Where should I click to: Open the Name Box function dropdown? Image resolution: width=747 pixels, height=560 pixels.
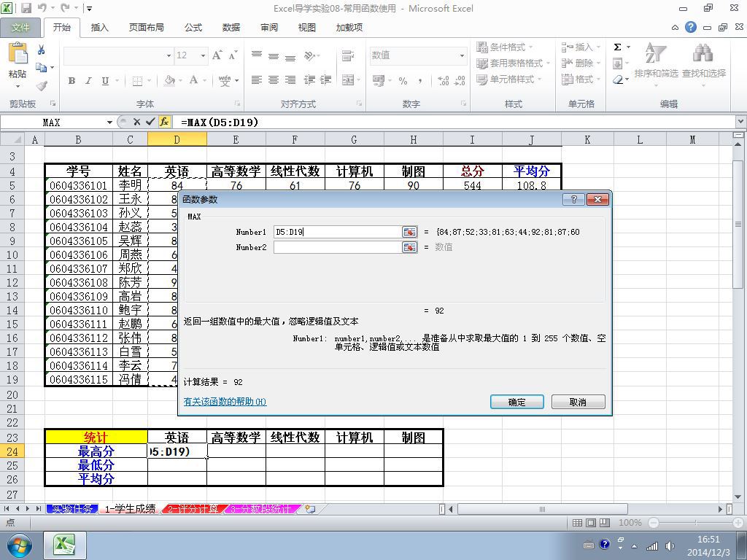pos(109,122)
